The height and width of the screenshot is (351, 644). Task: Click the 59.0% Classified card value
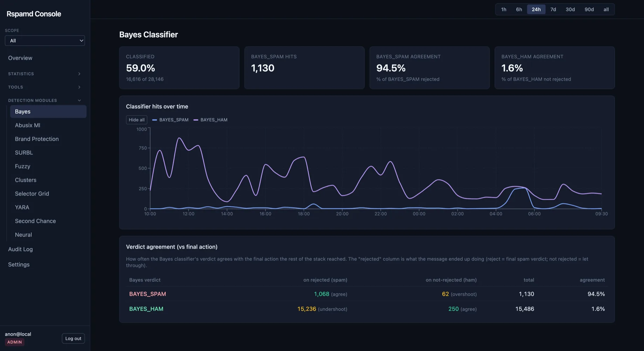(x=140, y=68)
